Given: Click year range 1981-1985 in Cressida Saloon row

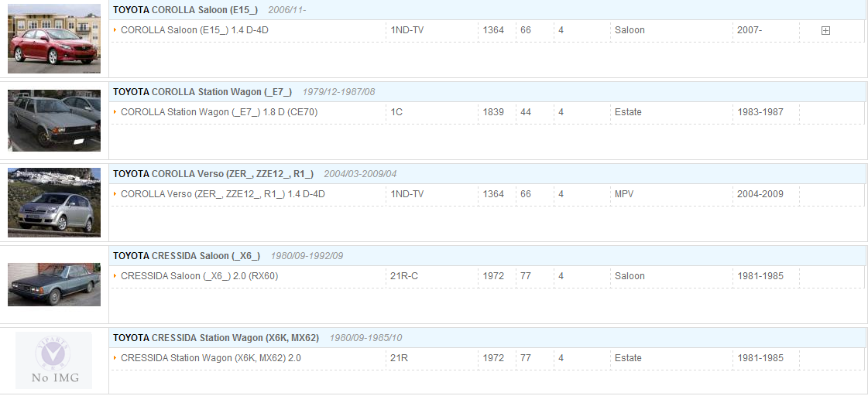Looking at the screenshot, I should pos(760,275).
